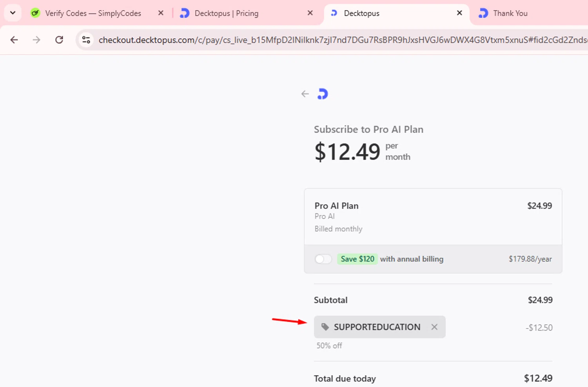
Task: Open the tab search dropdown arrow
Action: 13,13
